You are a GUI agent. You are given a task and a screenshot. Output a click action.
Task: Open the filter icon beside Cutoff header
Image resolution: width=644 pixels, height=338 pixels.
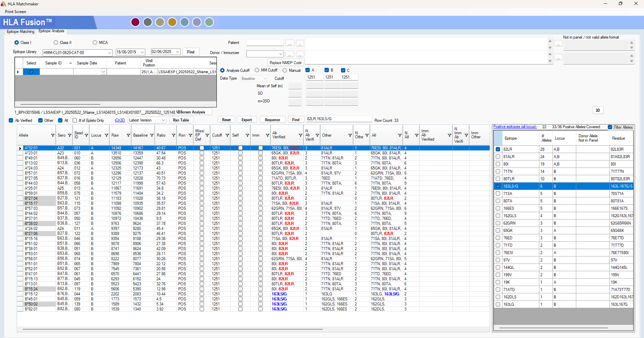tap(227, 135)
